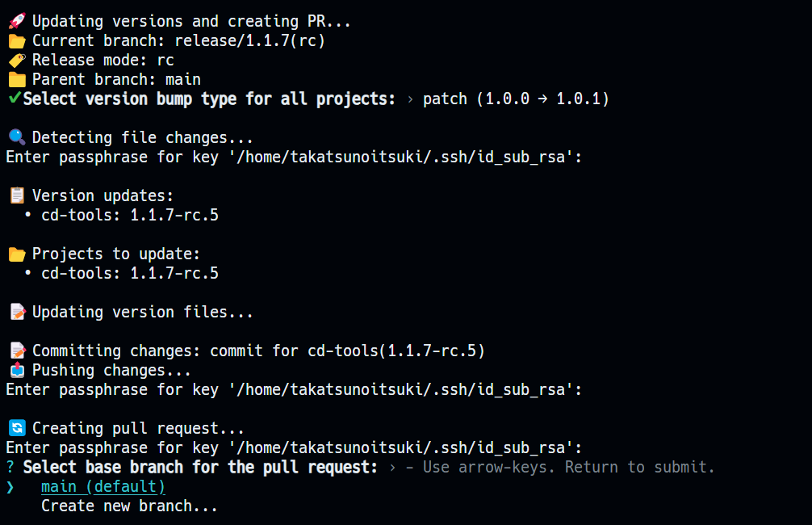
Task: Click the question mark before Select base branch
Action: 10,467
